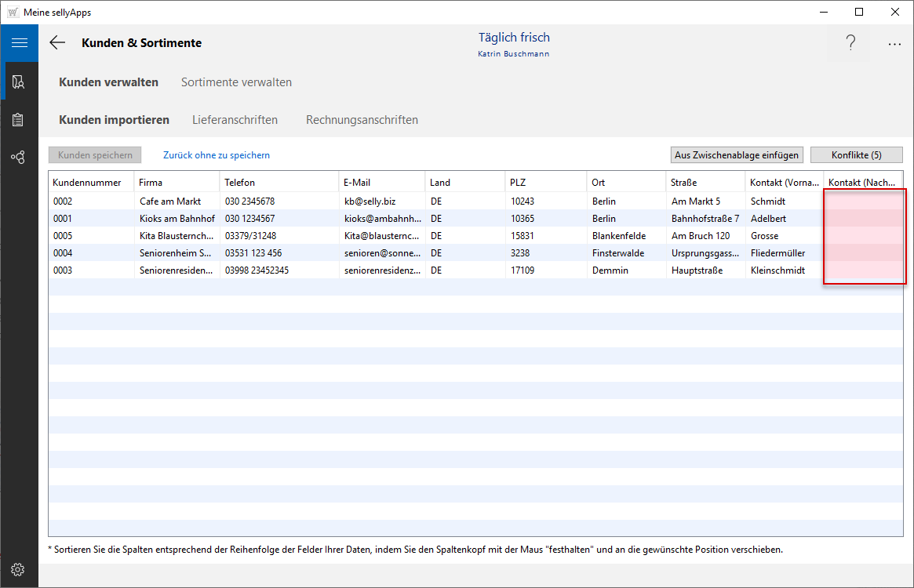This screenshot has height=588, width=914.
Task: Click the PLZ column header
Action: point(518,183)
